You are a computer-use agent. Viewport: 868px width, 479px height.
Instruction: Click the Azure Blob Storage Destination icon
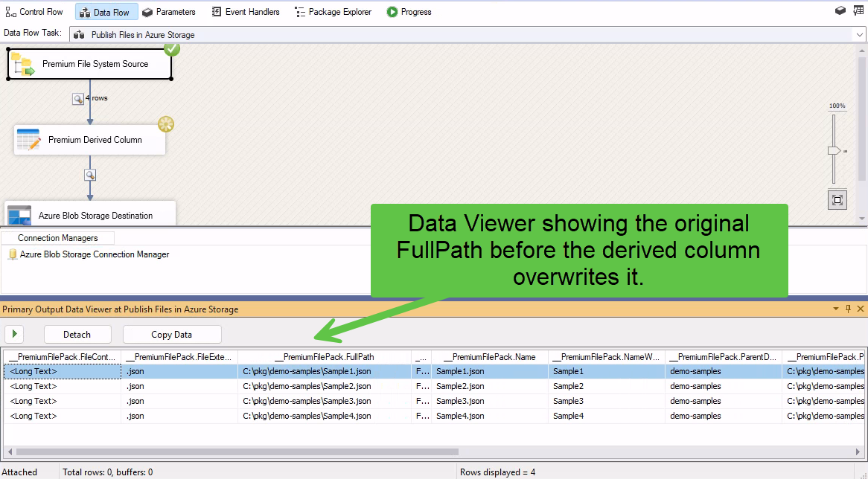tap(20, 216)
